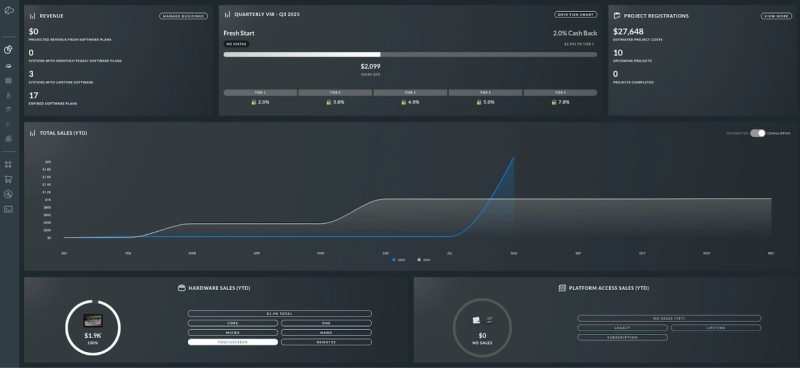The height and width of the screenshot is (368, 800).
Task: Select the Micro hardware filter pill
Action: (x=233, y=332)
